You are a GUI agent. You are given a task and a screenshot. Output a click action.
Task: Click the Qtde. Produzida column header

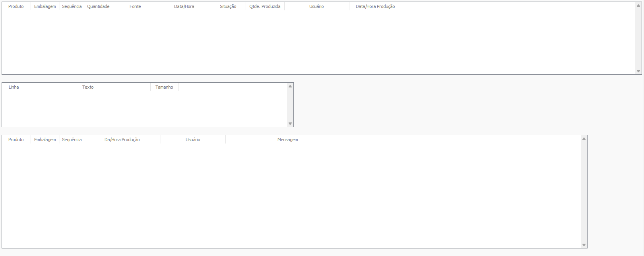click(x=265, y=6)
